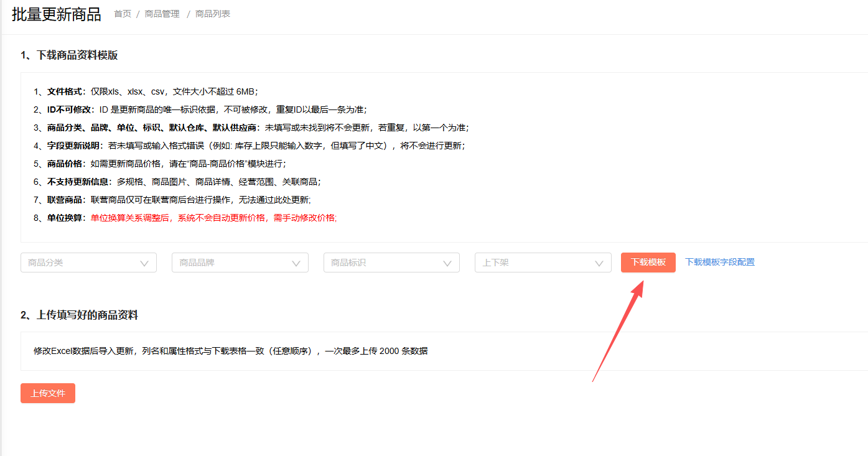
Task: Click the ID不可修改 rule line
Action: [200, 109]
